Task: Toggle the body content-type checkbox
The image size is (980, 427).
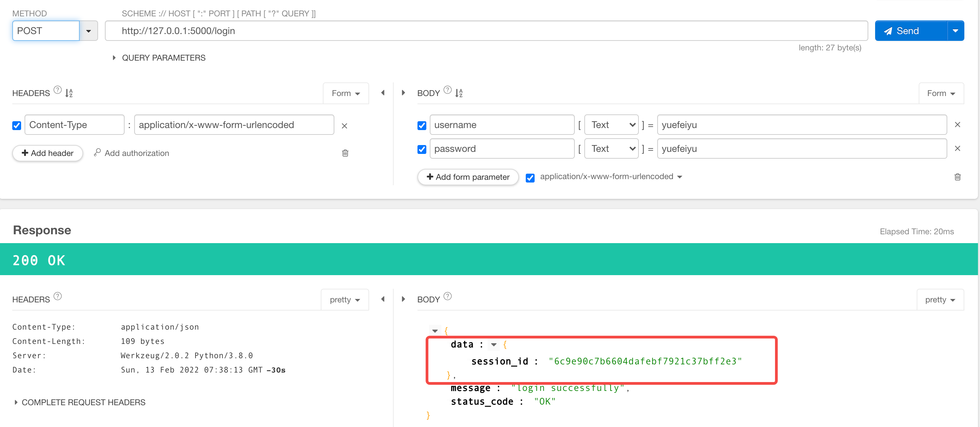Action: 530,178
